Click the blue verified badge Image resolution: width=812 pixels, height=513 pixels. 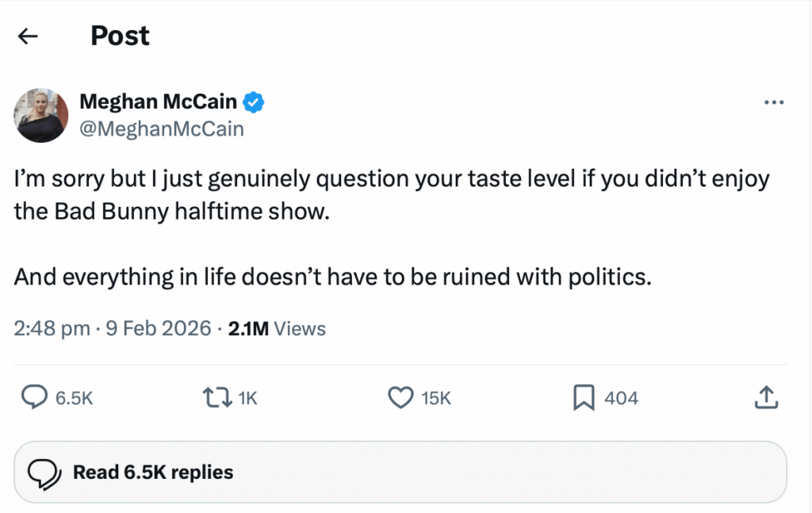click(x=254, y=101)
